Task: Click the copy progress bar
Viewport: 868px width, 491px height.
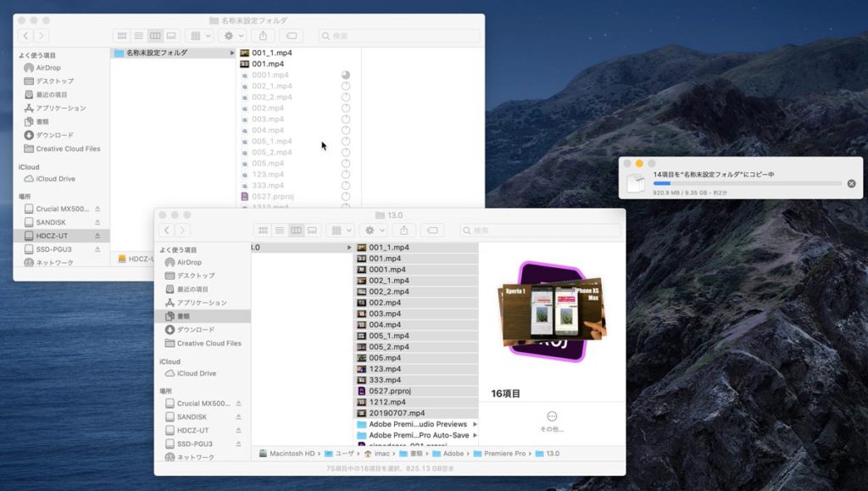Action: 748,183
